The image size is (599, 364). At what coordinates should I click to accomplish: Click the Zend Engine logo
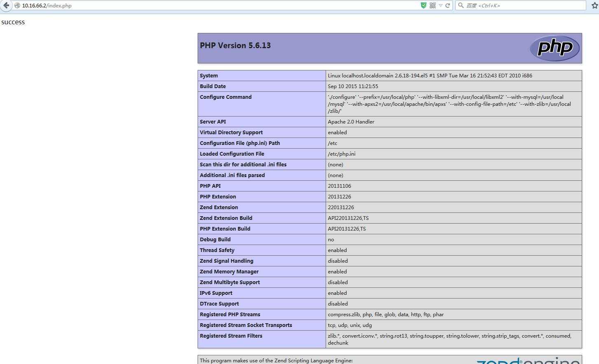tap(528, 361)
